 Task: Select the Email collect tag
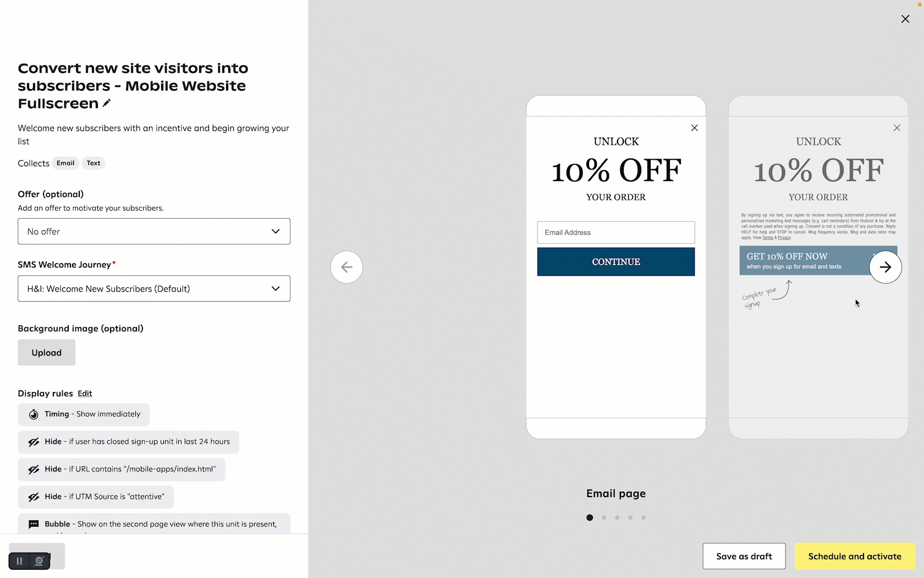coord(65,163)
